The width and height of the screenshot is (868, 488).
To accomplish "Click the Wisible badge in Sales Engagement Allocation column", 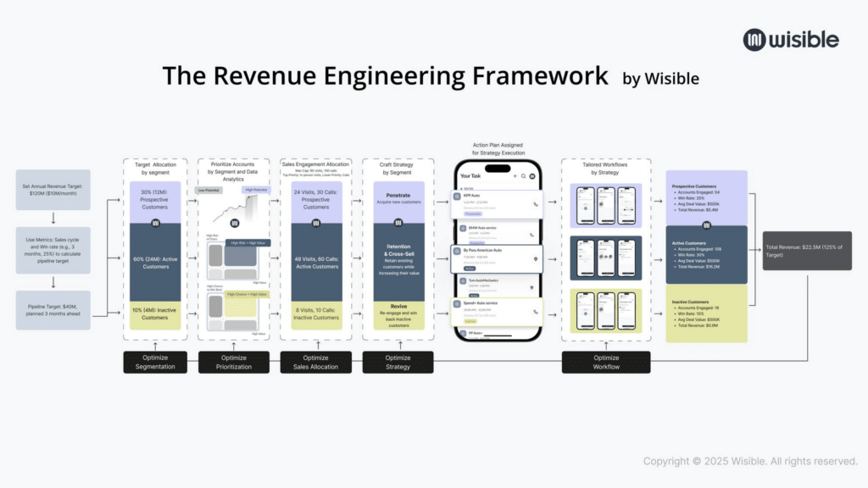I will tap(316, 223).
